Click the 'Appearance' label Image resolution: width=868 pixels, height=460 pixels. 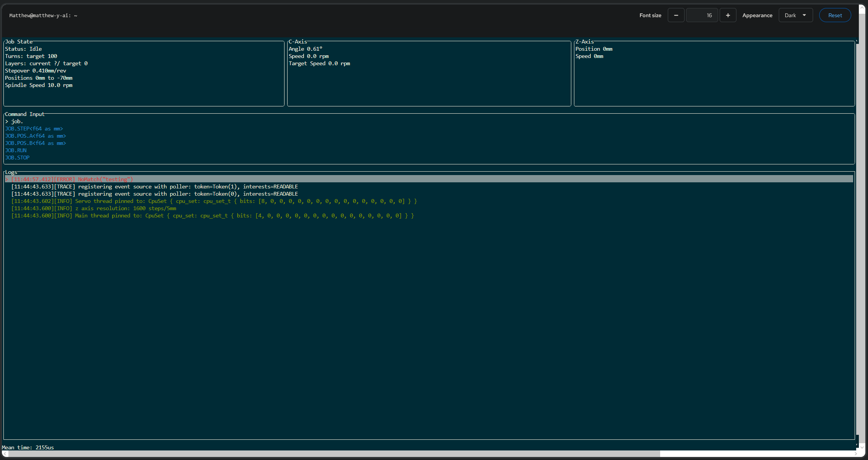tap(757, 15)
